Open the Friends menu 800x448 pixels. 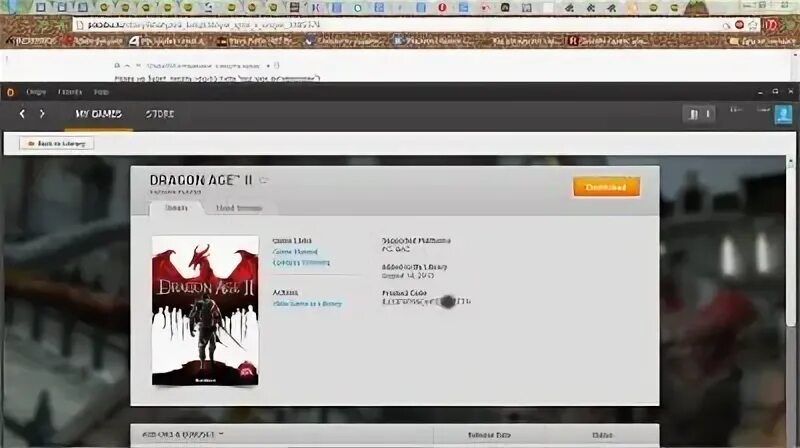(70, 92)
